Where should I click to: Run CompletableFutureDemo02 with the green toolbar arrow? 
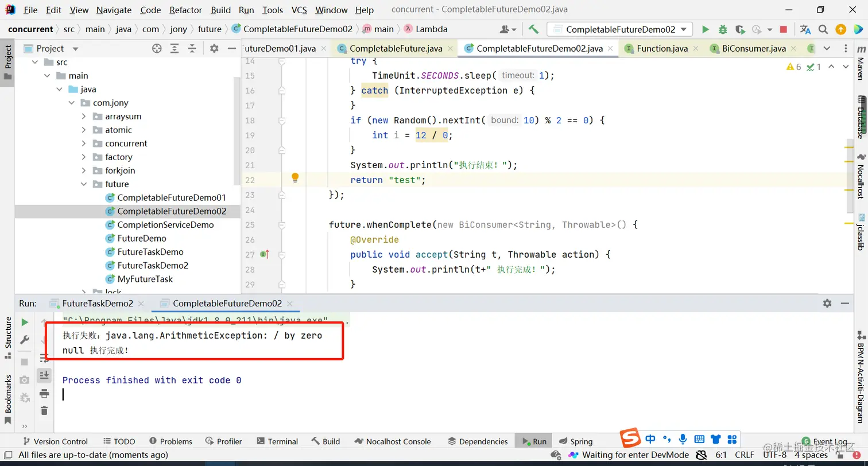706,29
